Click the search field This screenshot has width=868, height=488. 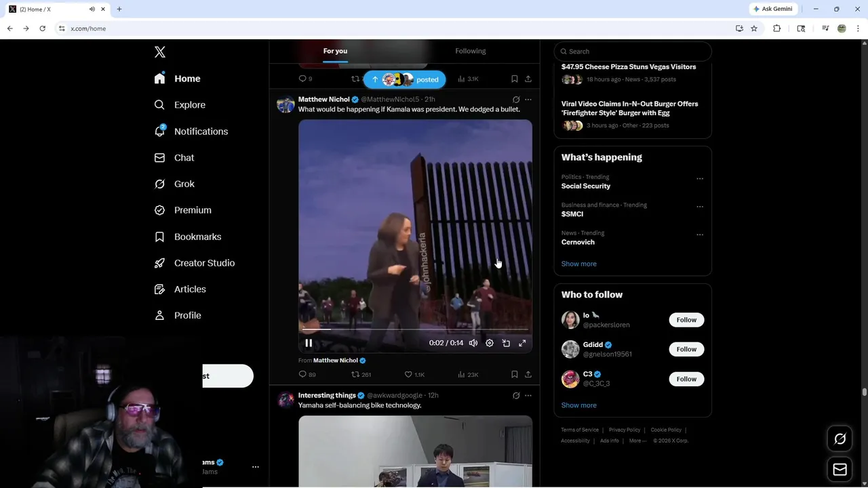(x=633, y=52)
